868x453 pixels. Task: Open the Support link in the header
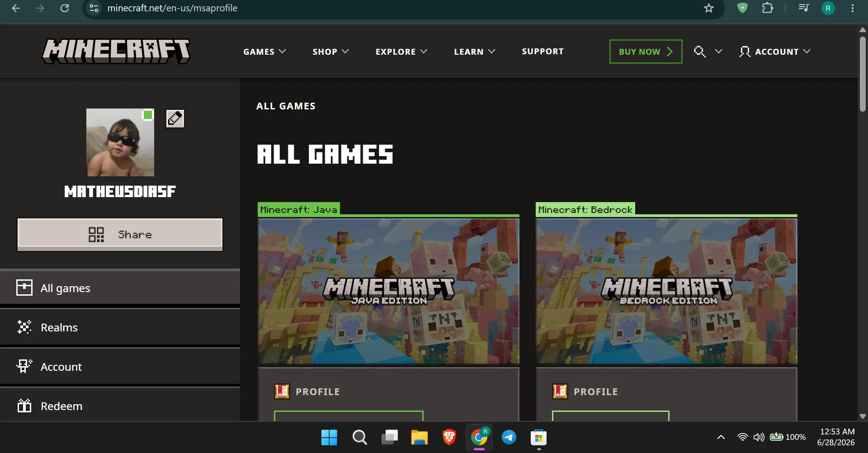(542, 52)
